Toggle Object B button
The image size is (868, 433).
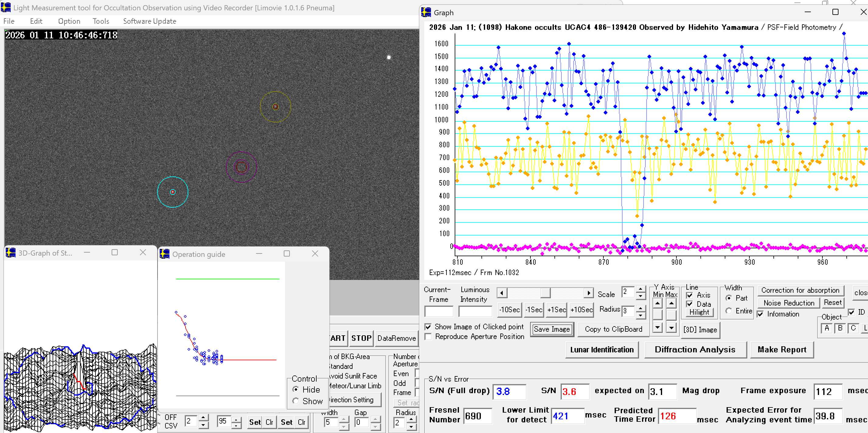click(840, 328)
